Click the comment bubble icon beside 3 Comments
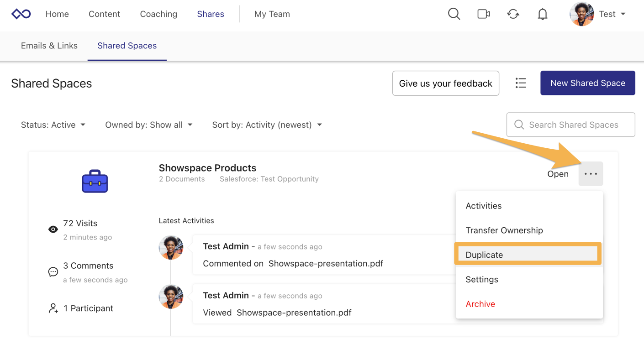The height and width of the screenshot is (344, 644). click(x=53, y=272)
